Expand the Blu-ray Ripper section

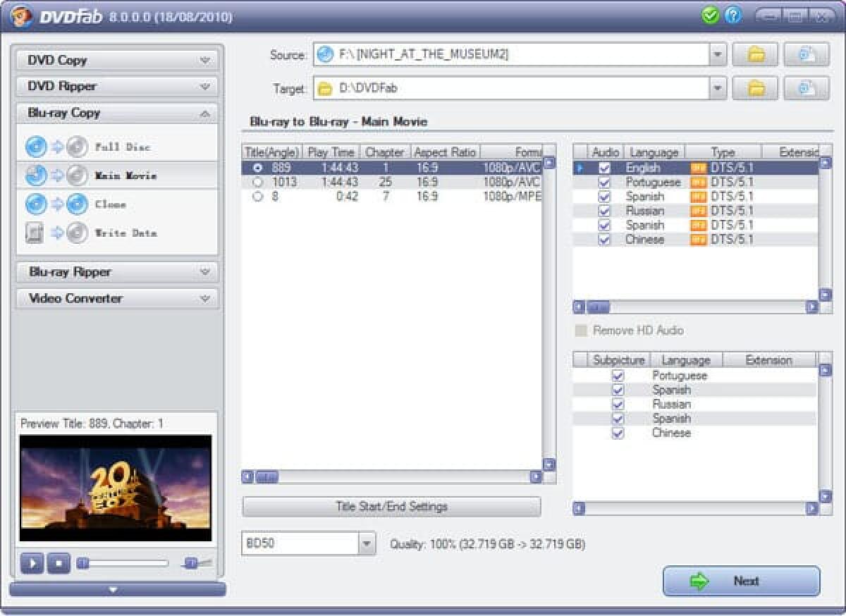(x=116, y=272)
